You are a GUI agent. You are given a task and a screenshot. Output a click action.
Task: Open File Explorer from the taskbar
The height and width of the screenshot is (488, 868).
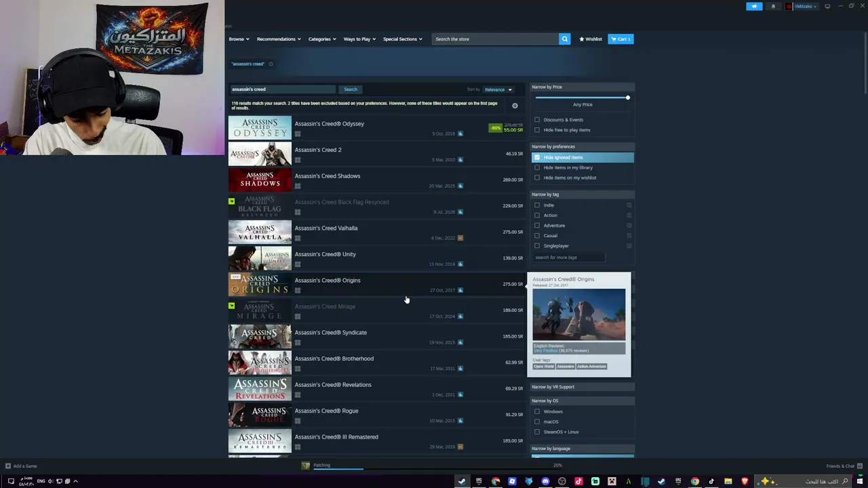[x=728, y=481]
